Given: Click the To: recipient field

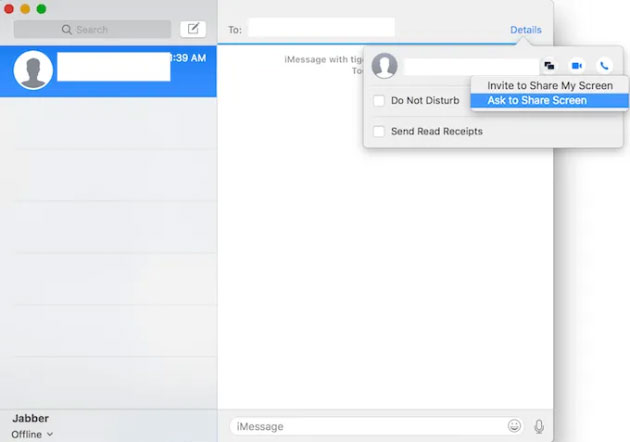Looking at the screenshot, I should coord(321,27).
